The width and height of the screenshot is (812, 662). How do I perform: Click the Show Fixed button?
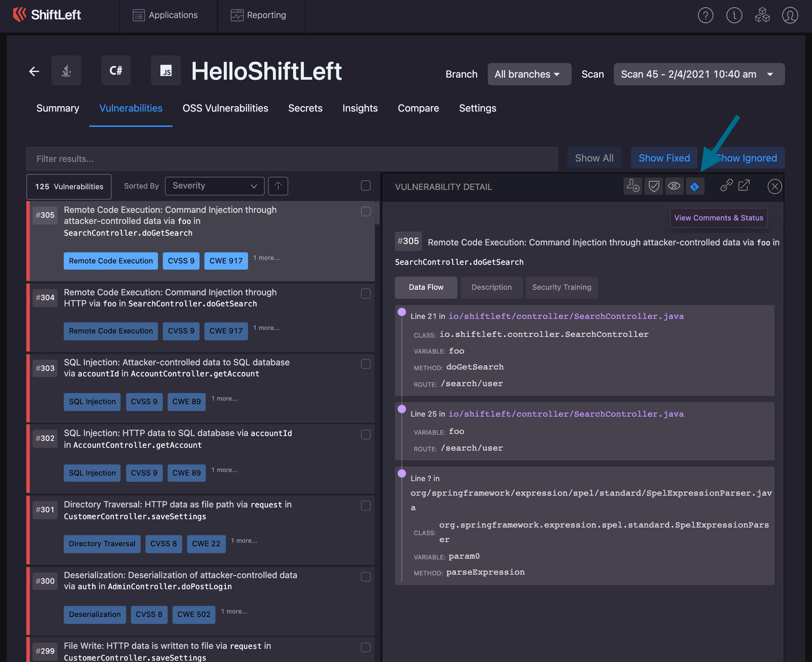click(664, 158)
